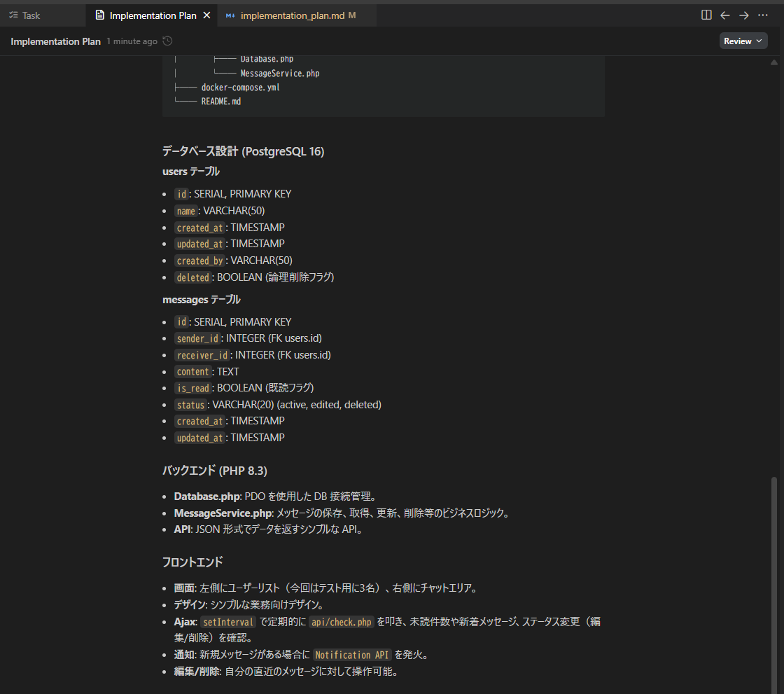Image resolution: width=784 pixels, height=694 pixels.
Task: Navigate back using the left arrow icon
Action: pos(725,15)
